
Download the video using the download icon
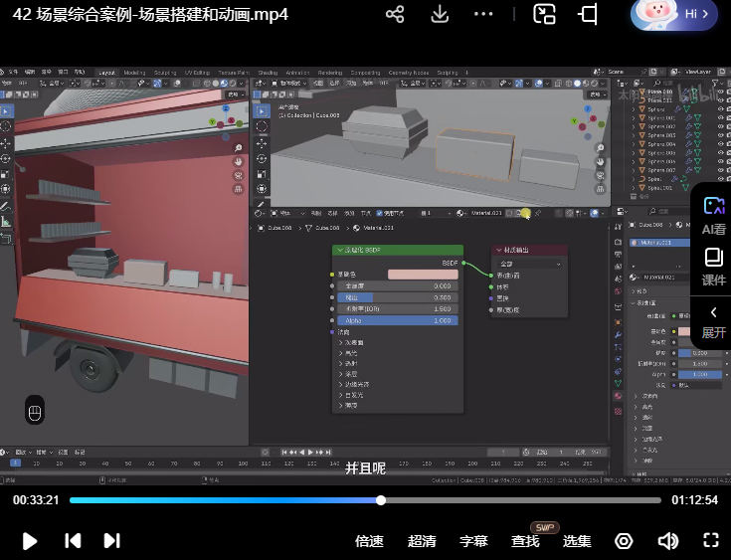click(440, 14)
